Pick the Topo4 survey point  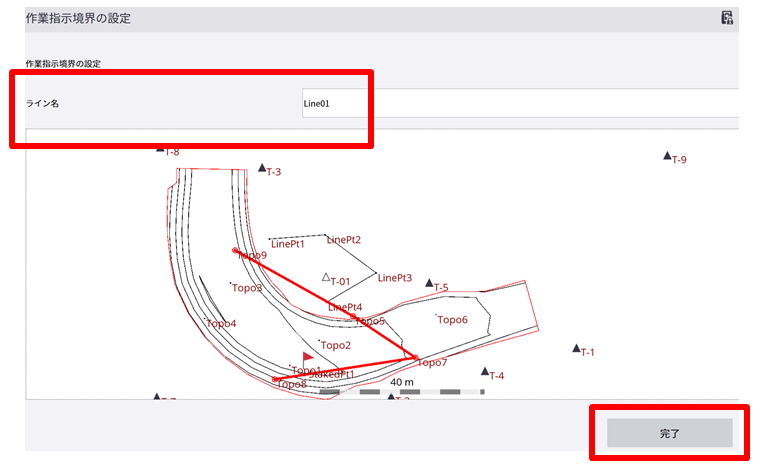pos(206,320)
